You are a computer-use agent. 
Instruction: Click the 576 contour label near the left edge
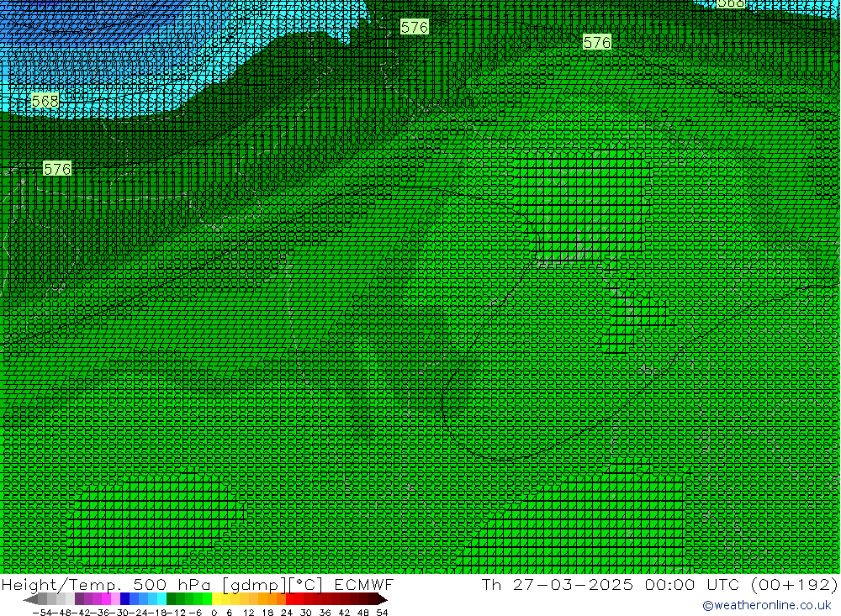click(57, 169)
